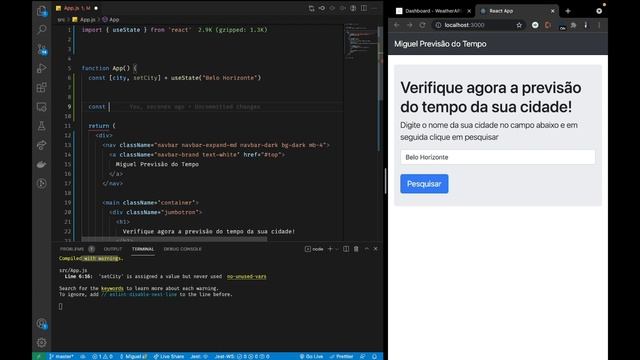This screenshot has height=360, width=640.
Task: Open the Remote Explorer view
Action: pyautogui.click(x=42, y=107)
